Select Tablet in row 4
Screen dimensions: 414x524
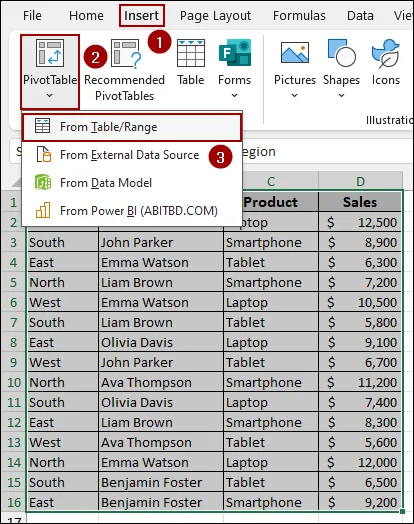[271, 262]
